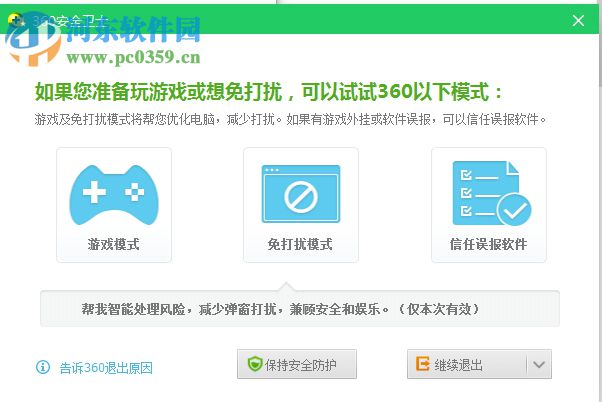Select the 游戏模式 gamepad card
Screen dimensions: 602x402
(x=114, y=205)
